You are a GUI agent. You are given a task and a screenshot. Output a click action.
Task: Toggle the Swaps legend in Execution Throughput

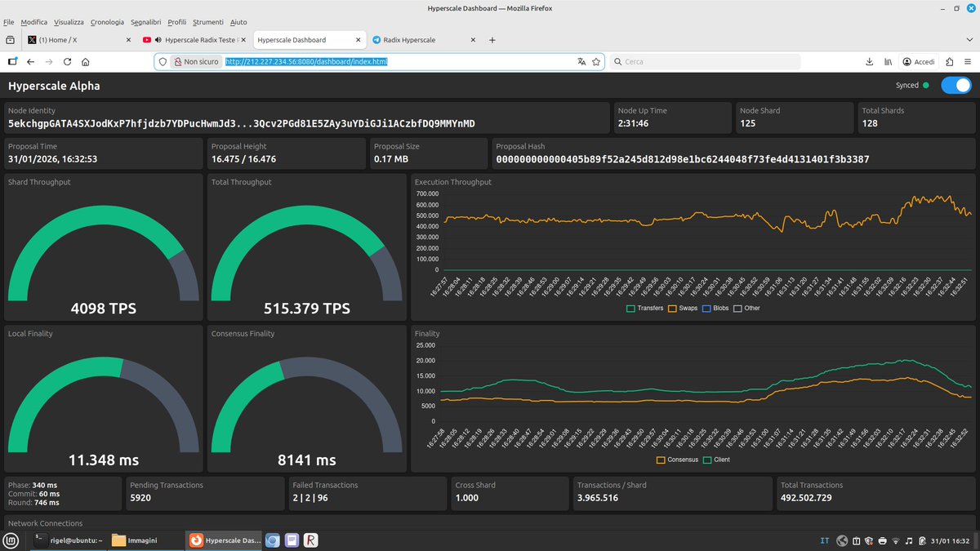point(684,308)
